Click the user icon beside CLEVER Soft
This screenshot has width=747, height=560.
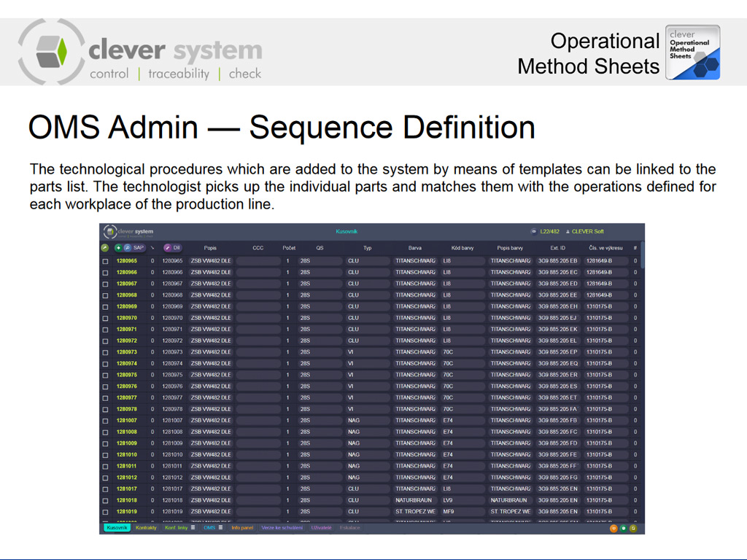click(568, 231)
